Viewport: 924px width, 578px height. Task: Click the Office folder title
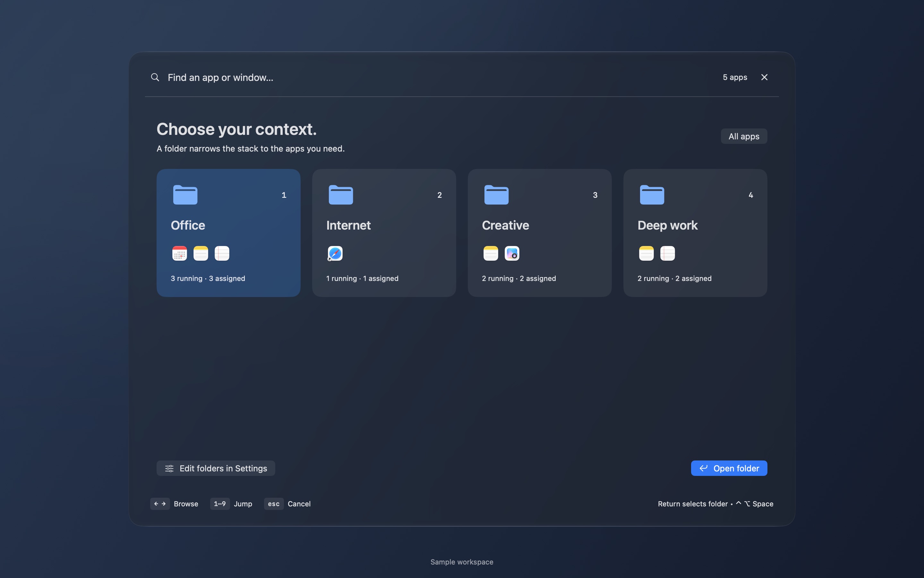[x=188, y=225]
